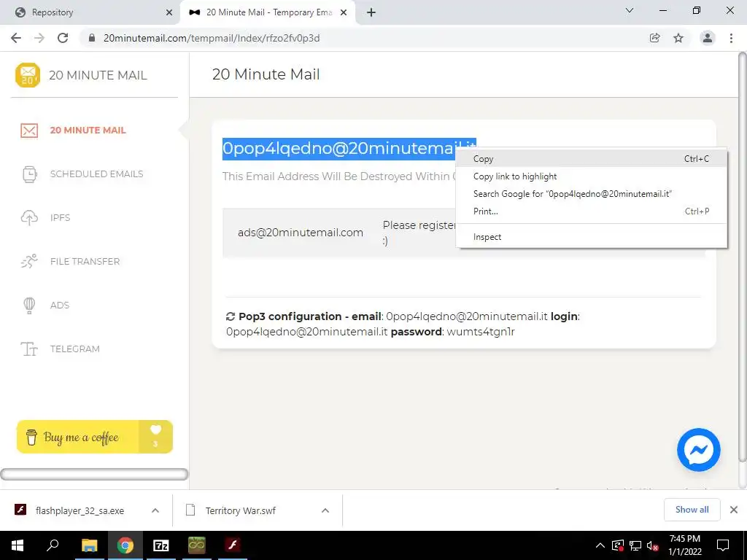Click the muted volume tray icon
Image resolution: width=747 pixels, height=560 pixels.
pyautogui.click(x=653, y=545)
